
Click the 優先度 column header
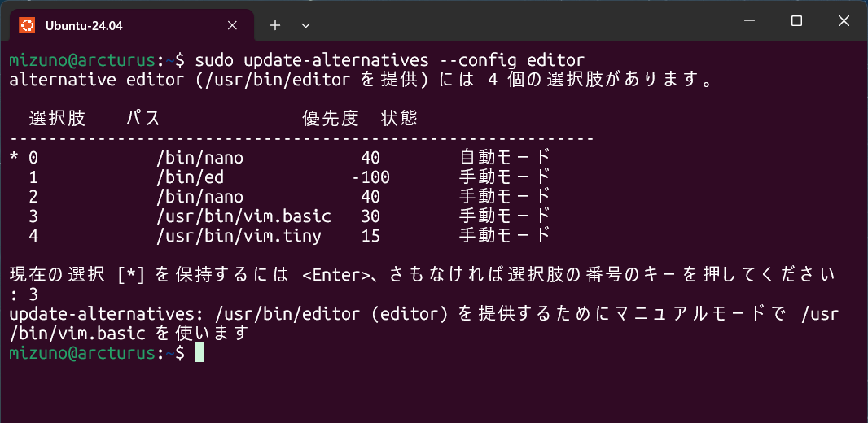click(331, 119)
